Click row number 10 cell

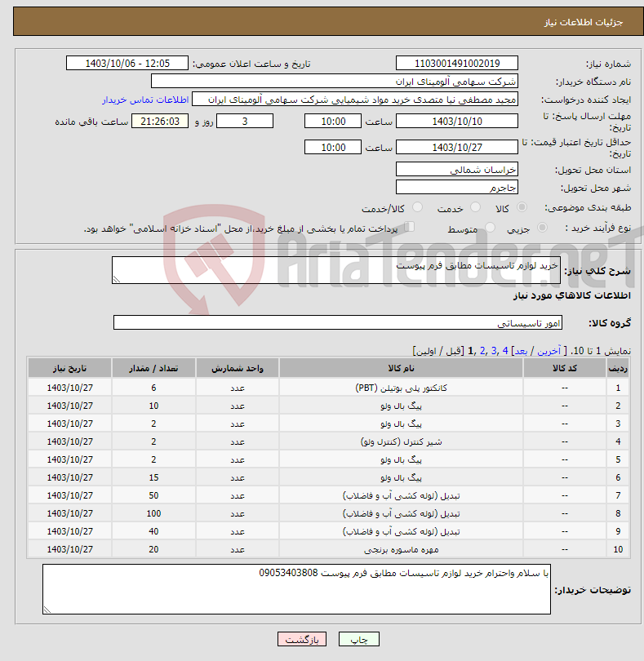(618, 549)
